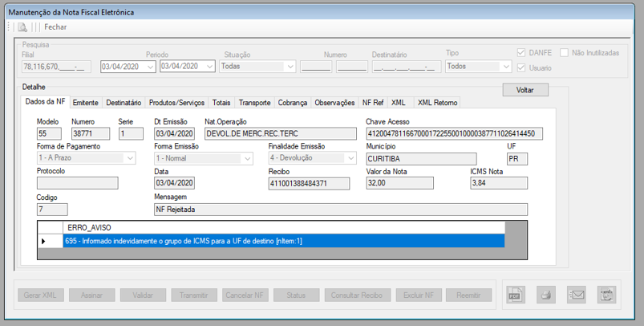Switch to the Observações tab

coord(334,103)
